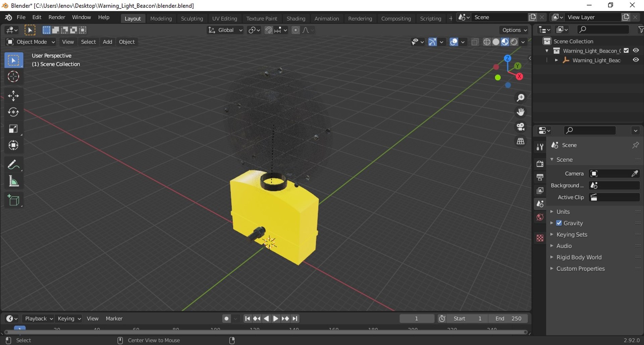Open the timeline Marker menu

coord(114,318)
